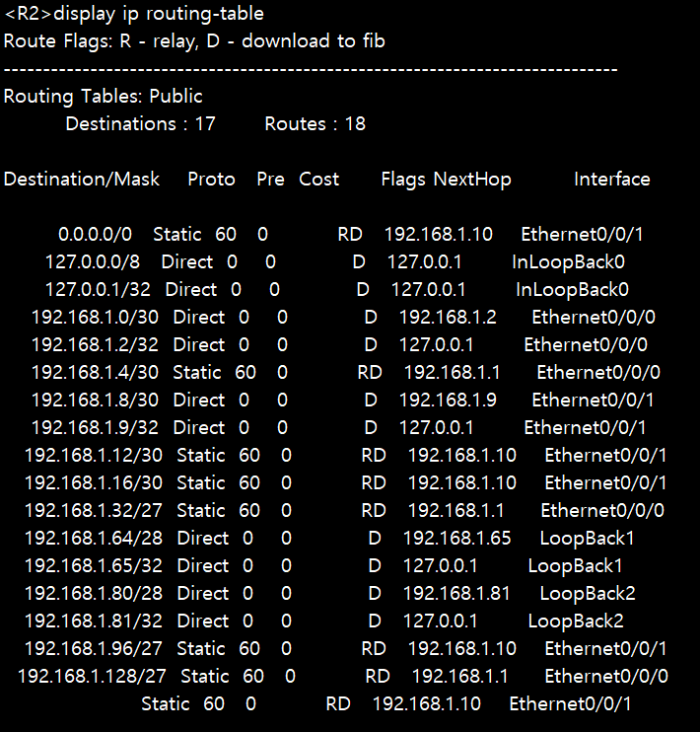Viewport: 700px width, 732px height.
Task: Click the RD flag in the 192.168.1.12/30 row
Action: [x=374, y=455]
